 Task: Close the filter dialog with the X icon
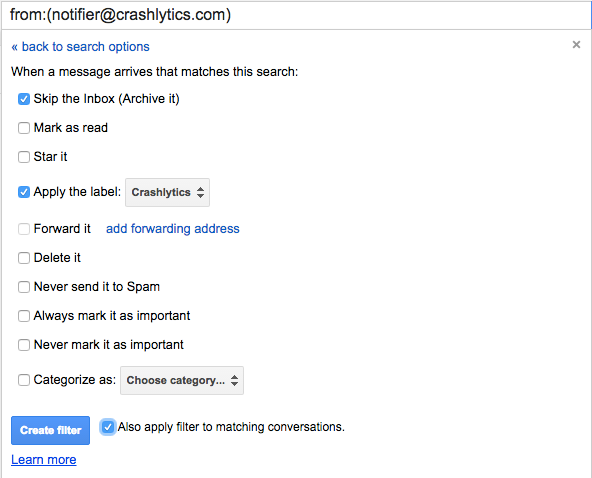[x=576, y=45]
